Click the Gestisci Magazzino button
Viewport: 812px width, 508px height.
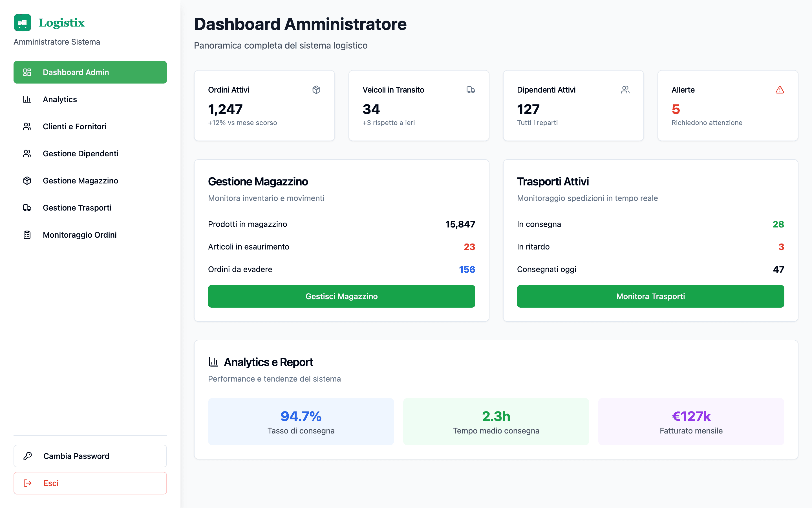[342, 296]
